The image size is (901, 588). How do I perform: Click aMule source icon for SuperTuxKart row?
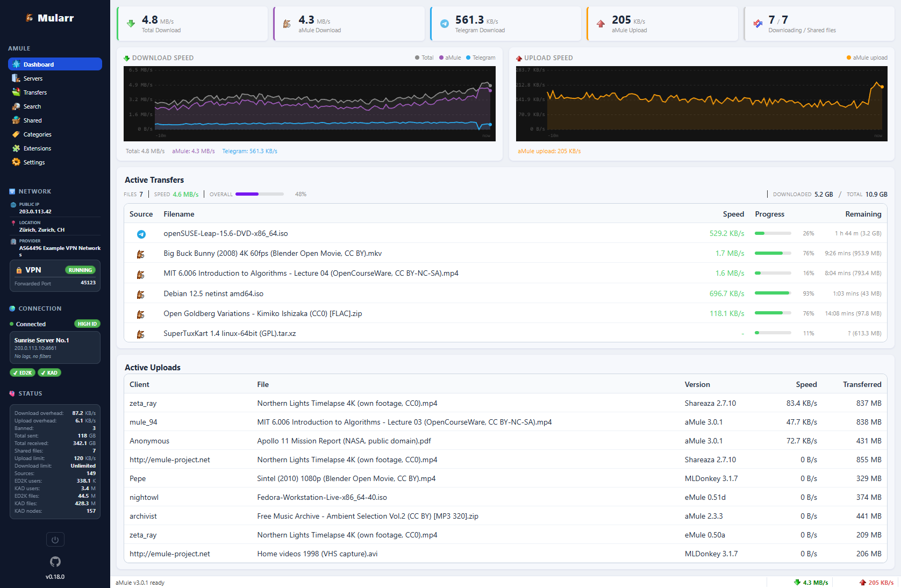click(x=141, y=334)
